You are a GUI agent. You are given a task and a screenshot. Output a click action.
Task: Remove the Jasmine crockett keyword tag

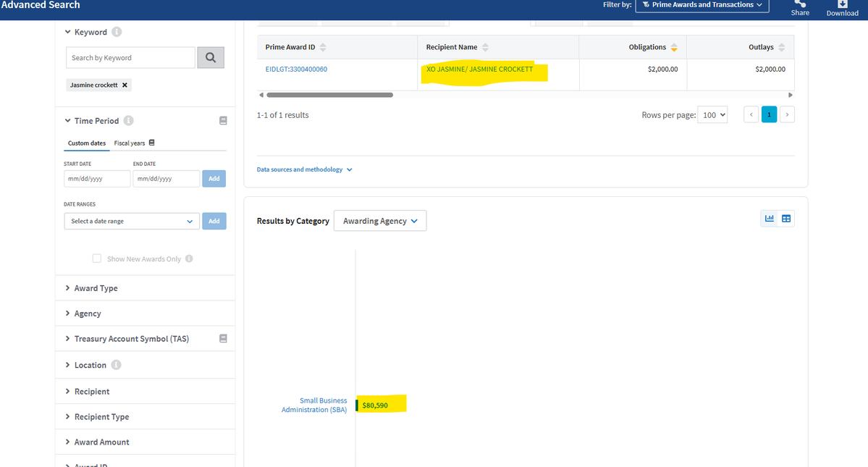[x=125, y=85]
